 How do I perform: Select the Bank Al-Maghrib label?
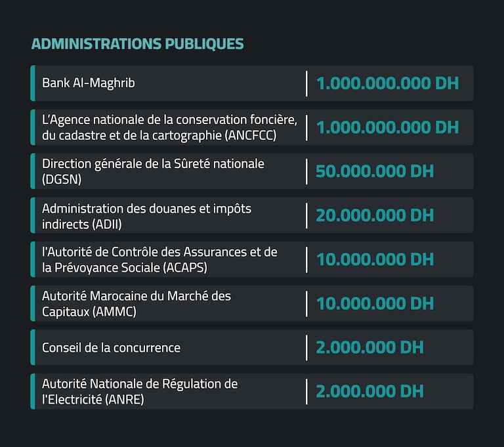(89, 83)
